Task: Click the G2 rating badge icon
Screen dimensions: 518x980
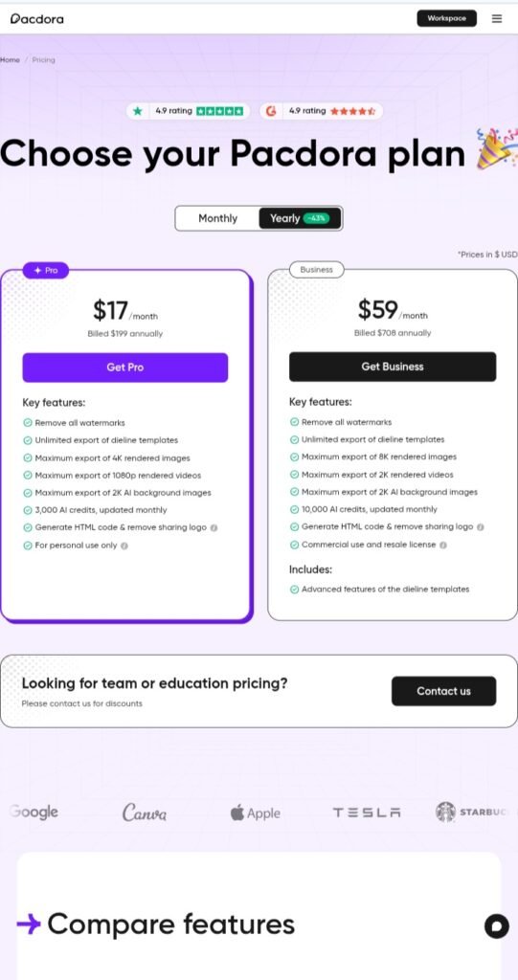Action: [271, 111]
